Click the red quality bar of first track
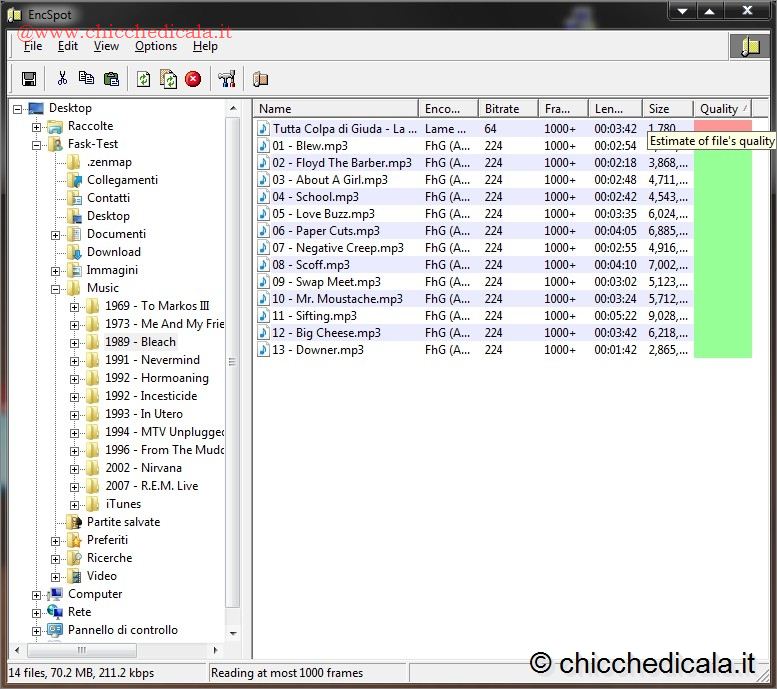777x689 pixels. click(x=722, y=126)
